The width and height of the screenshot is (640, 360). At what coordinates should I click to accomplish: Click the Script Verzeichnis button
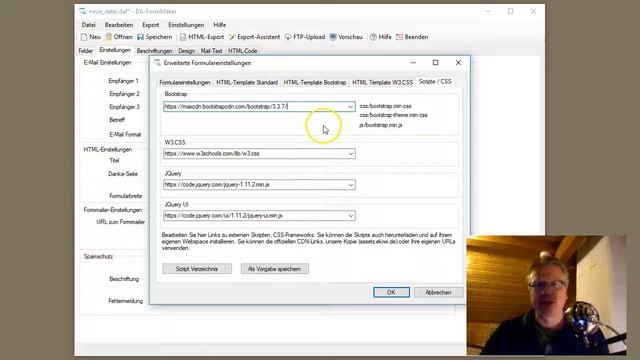197,269
